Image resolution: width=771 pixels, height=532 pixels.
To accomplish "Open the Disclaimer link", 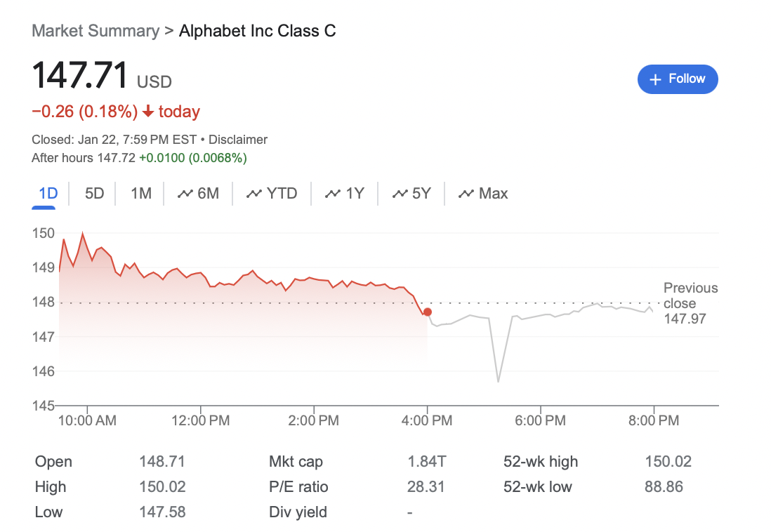I will [238, 140].
